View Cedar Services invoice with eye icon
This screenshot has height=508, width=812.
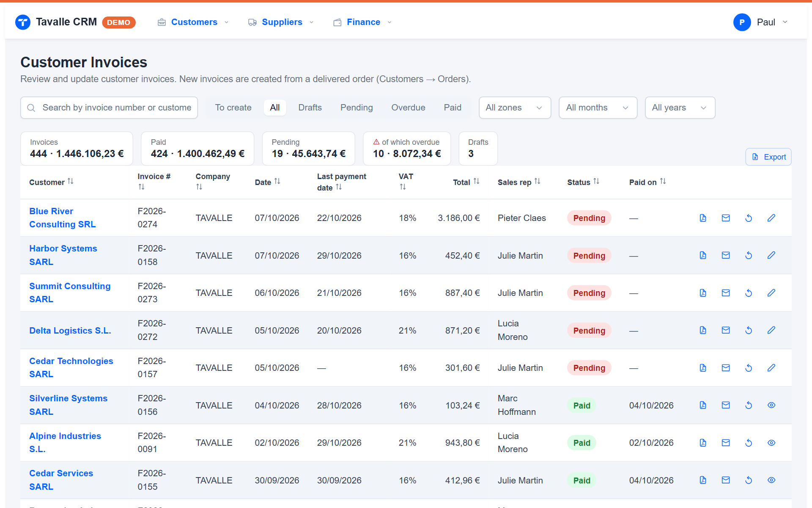coord(771,480)
